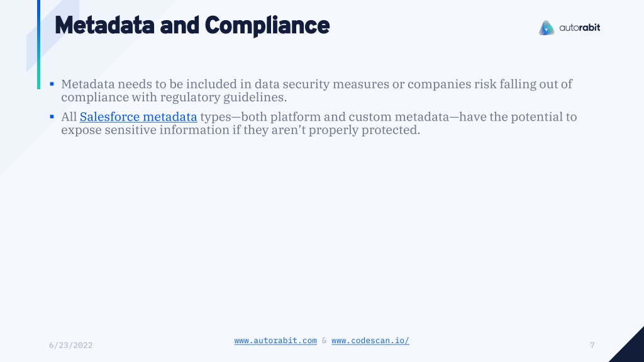Click the word 'Compliance' in the title
The width and height of the screenshot is (644, 362).
pos(267,25)
